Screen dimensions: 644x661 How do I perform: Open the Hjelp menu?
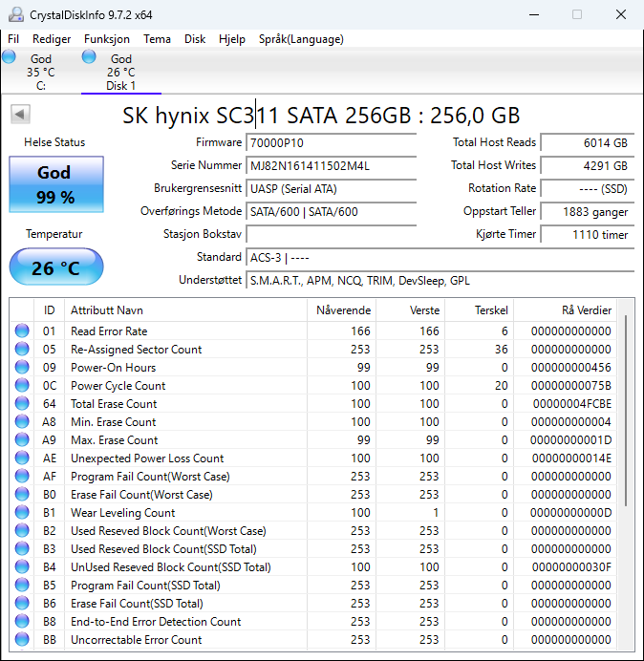tap(232, 39)
